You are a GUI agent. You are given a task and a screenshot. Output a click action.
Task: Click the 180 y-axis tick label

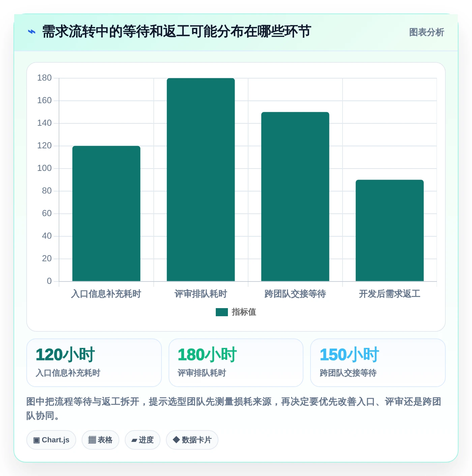[x=45, y=78]
